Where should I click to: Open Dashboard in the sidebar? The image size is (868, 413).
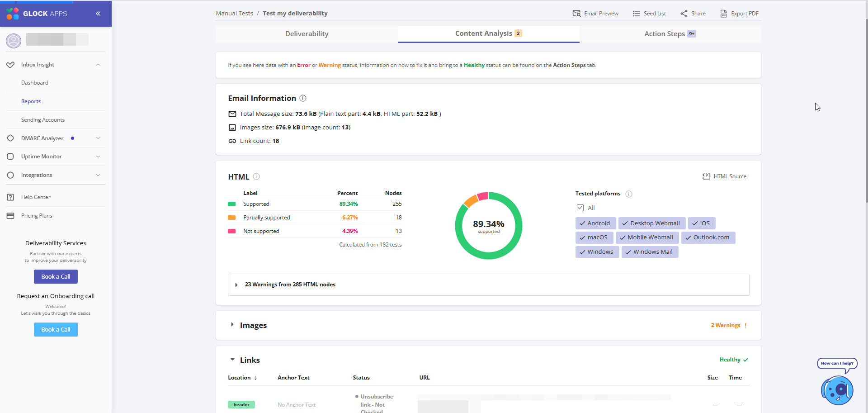(x=35, y=83)
